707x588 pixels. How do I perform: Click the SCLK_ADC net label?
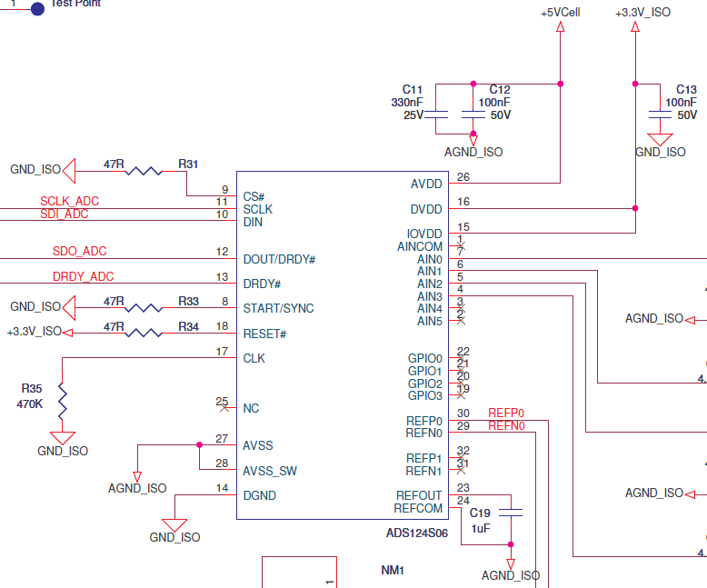69,201
